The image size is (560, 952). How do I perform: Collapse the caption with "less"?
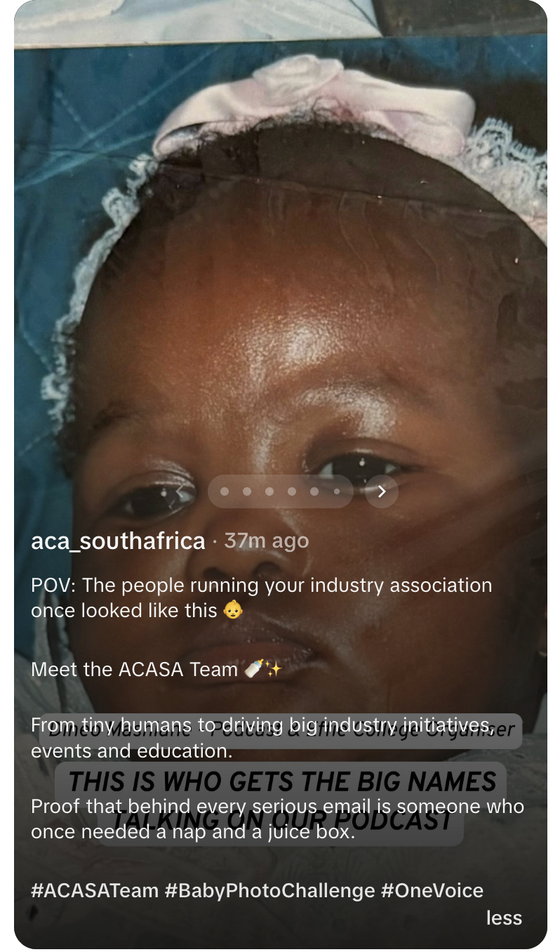click(504, 918)
